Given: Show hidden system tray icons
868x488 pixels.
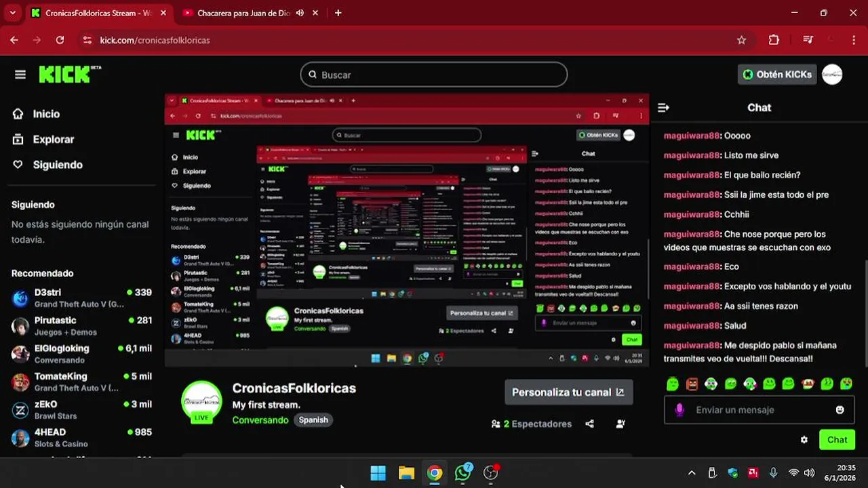Looking at the screenshot, I should click(692, 472).
